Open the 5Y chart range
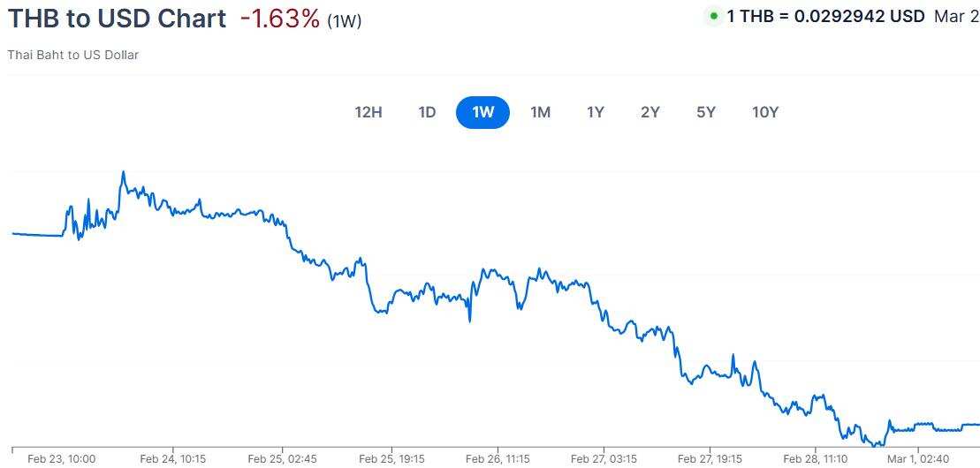This screenshot has height=468, width=980. 705,112
